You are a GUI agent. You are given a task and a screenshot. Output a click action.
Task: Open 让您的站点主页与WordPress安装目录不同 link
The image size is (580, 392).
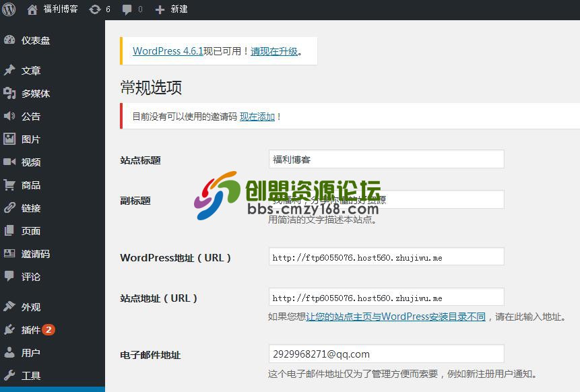pos(395,317)
